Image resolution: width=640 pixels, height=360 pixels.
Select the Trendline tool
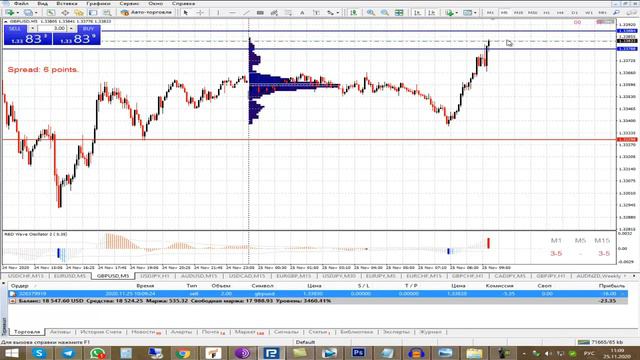pos(246,13)
